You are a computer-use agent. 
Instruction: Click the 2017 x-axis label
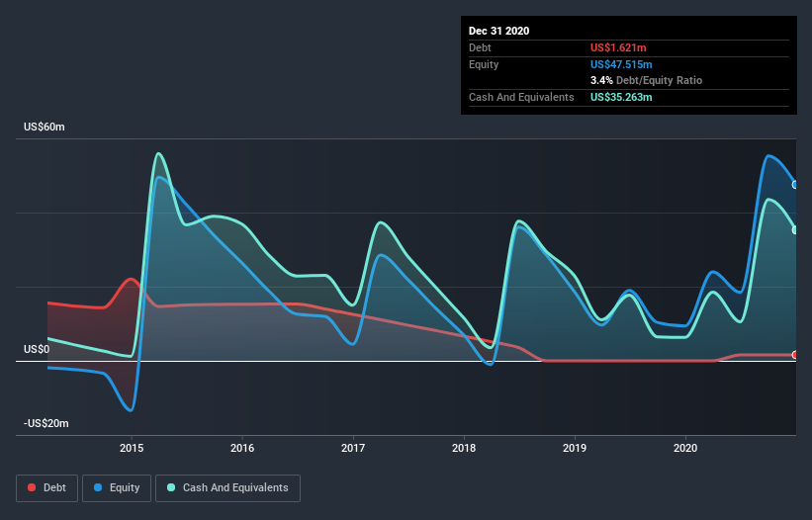coord(353,448)
